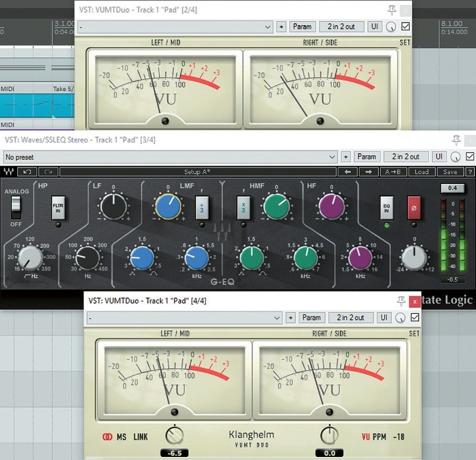This screenshot has height=460, width=476.
Task: Pin the VUMTDuo [4/4] window
Action: click(x=401, y=301)
